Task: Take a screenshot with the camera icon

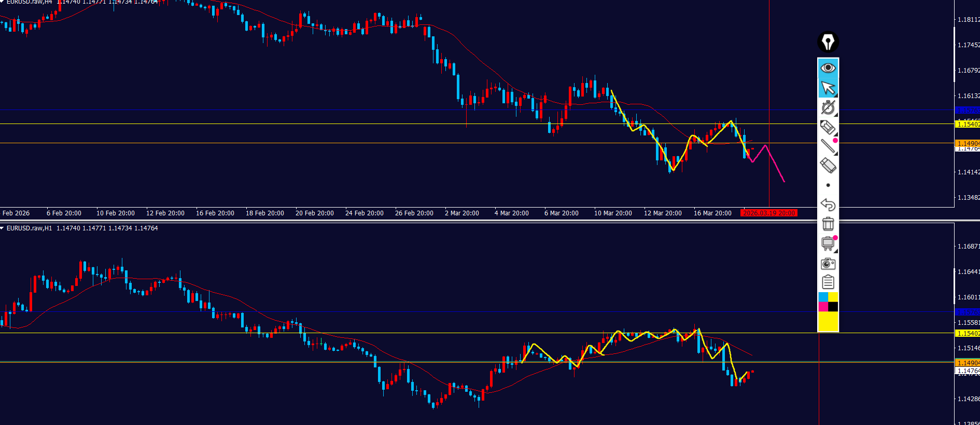Action: (828, 264)
